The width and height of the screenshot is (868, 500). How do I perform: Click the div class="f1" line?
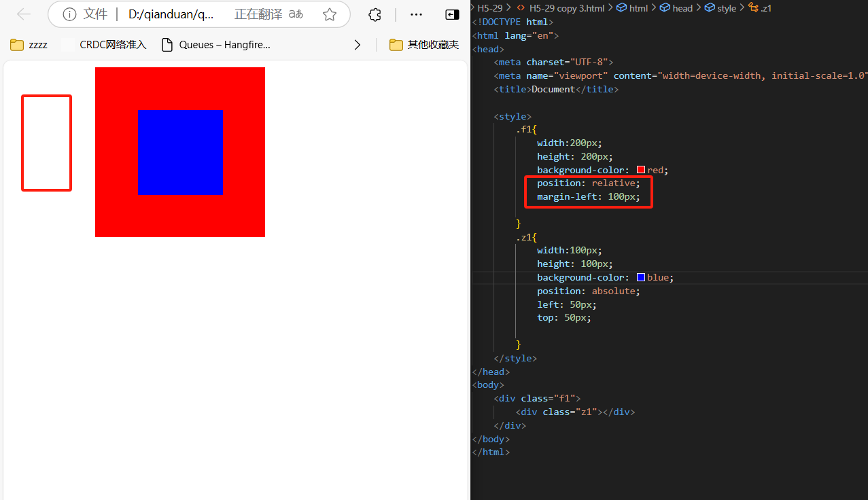pos(537,399)
